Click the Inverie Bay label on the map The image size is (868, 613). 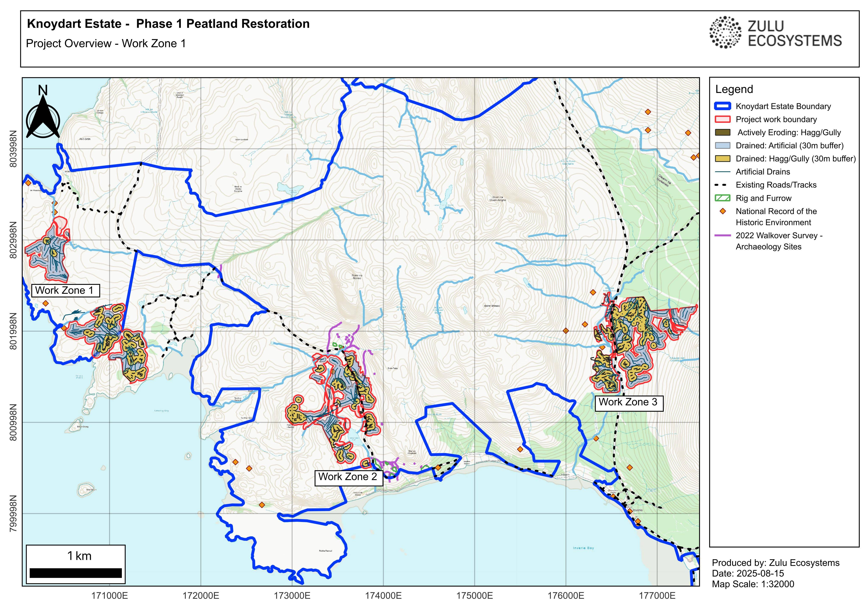tap(583, 548)
